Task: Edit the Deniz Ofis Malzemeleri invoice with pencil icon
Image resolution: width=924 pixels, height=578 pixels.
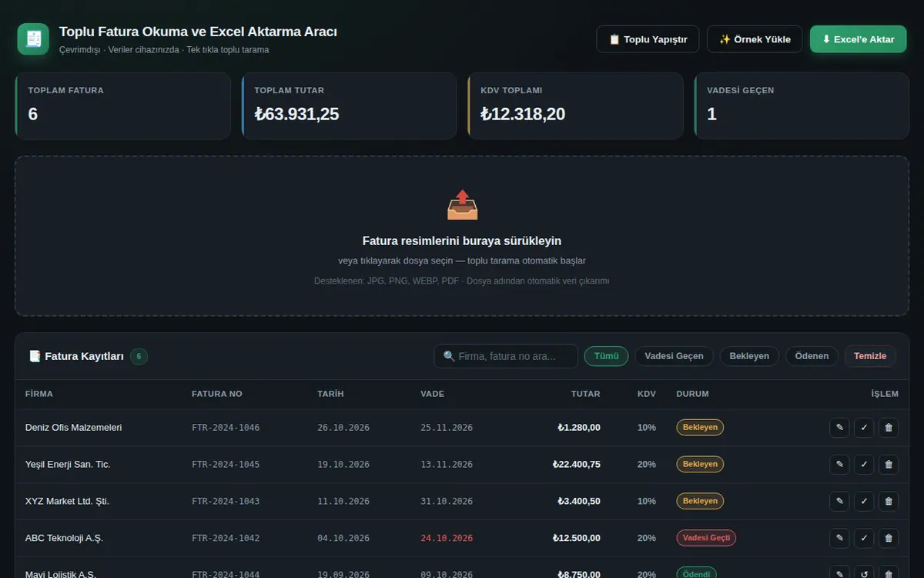Action: point(839,427)
